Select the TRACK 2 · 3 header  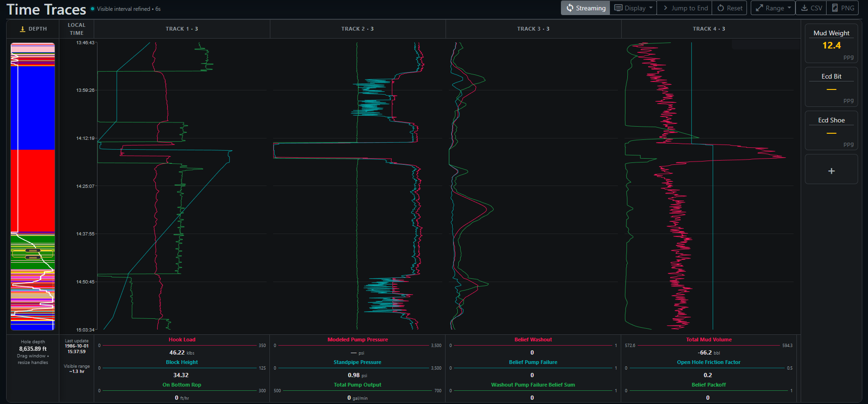pyautogui.click(x=357, y=29)
